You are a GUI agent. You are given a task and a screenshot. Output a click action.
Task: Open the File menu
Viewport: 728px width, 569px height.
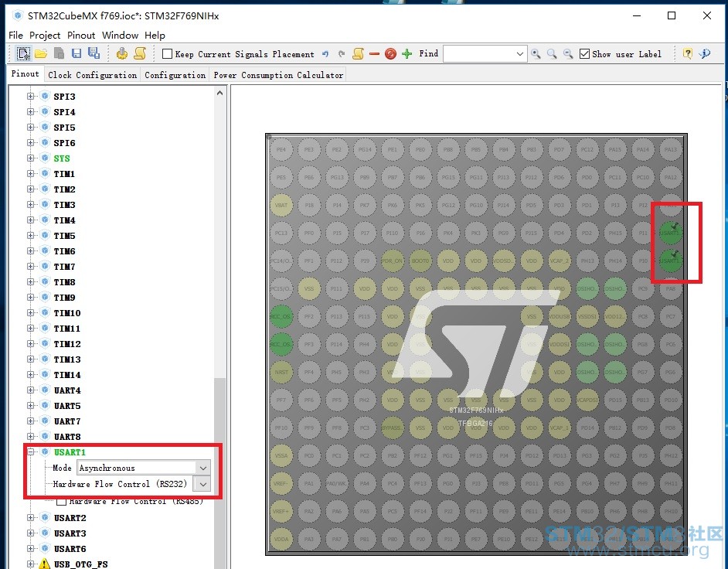point(15,36)
